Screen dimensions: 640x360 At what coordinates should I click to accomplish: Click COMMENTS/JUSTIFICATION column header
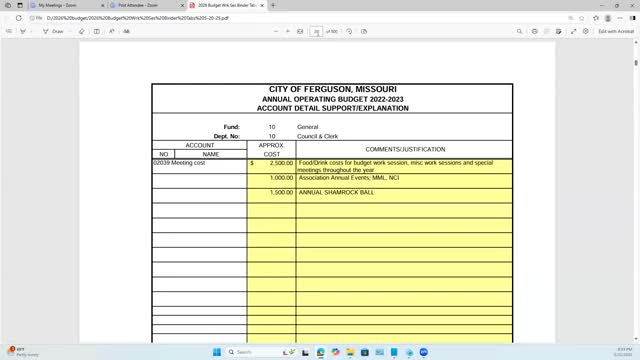pos(405,149)
